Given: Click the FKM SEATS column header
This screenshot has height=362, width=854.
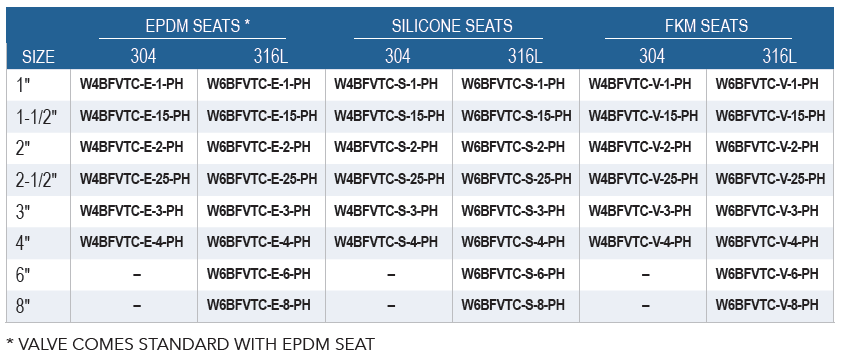Looking at the screenshot, I should [706, 26].
